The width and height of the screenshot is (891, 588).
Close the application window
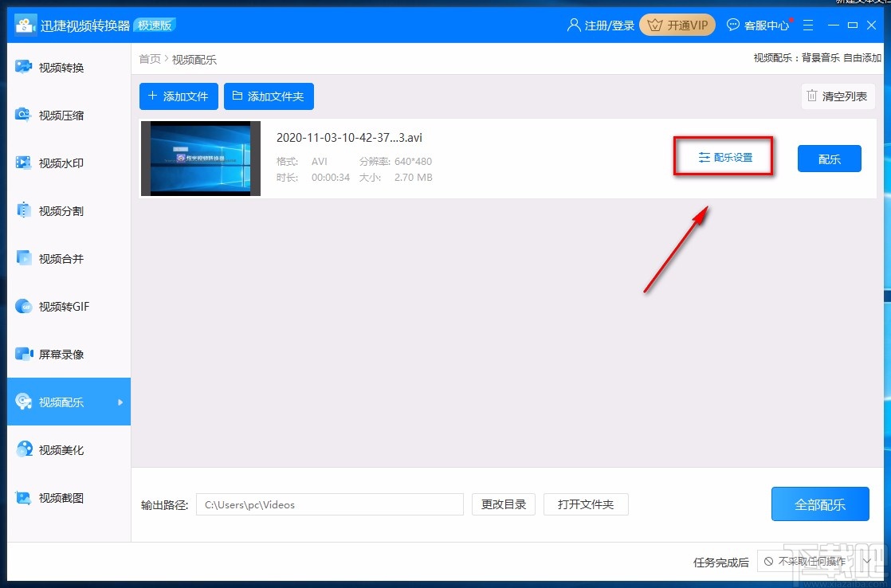point(871,25)
